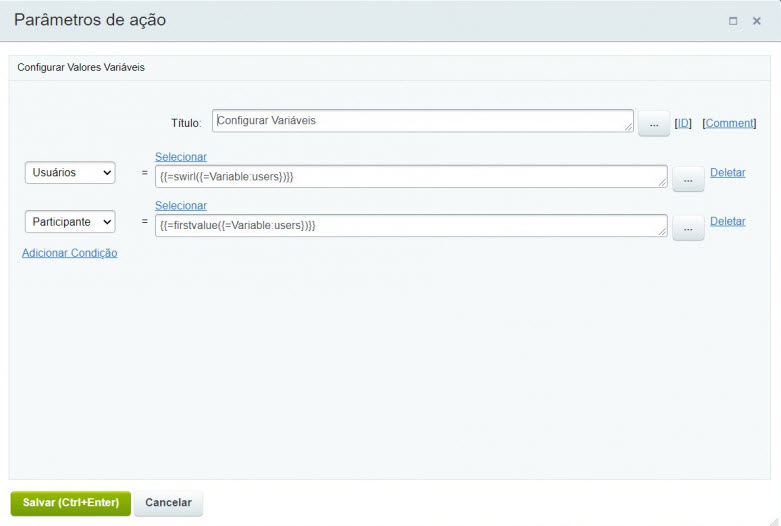
Task: Click the Cancelar button
Action: (168, 503)
